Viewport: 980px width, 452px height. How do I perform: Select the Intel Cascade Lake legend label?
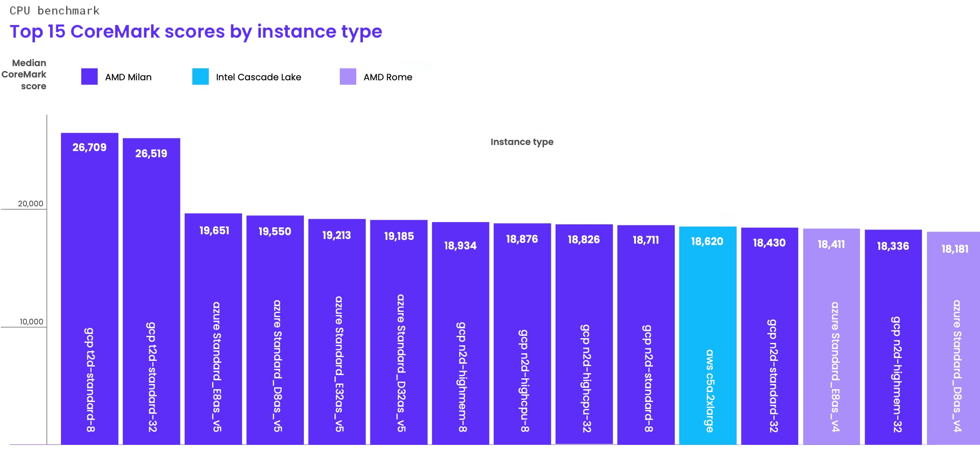(x=258, y=77)
